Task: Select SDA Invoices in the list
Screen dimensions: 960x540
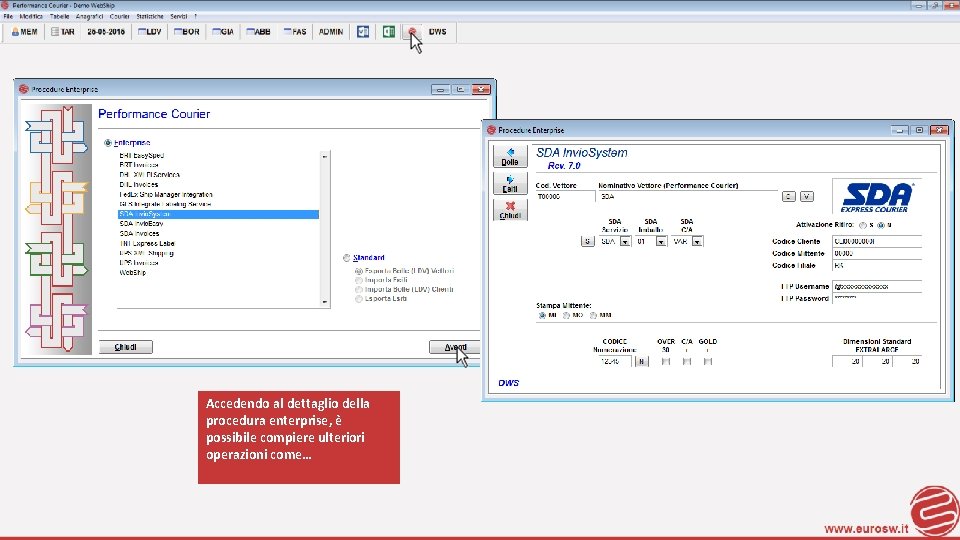Action: coord(140,233)
